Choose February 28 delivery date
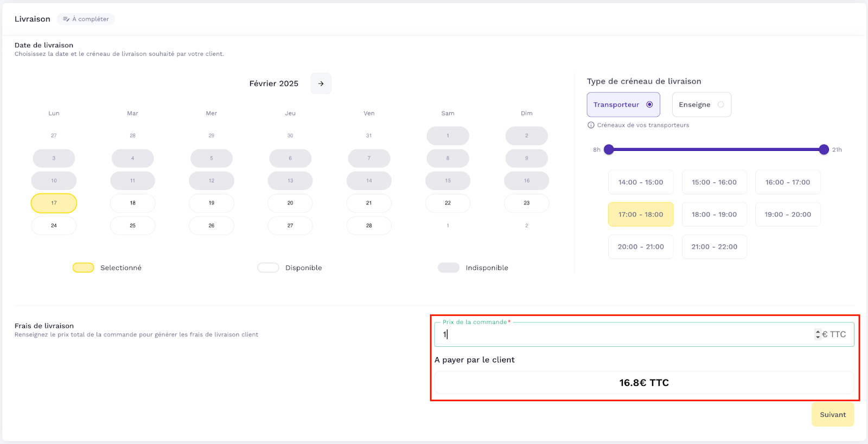The height and width of the screenshot is (444, 868). [x=369, y=226]
